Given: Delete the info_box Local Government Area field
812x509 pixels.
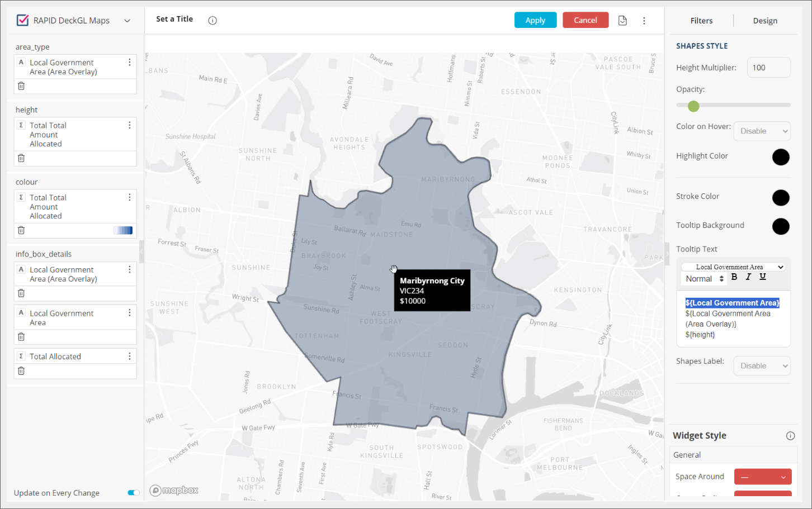Looking at the screenshot, I should 21,337.
